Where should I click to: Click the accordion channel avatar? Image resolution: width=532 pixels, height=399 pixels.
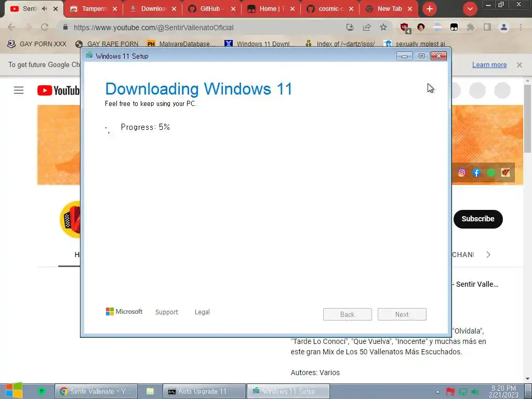[70, 220]
